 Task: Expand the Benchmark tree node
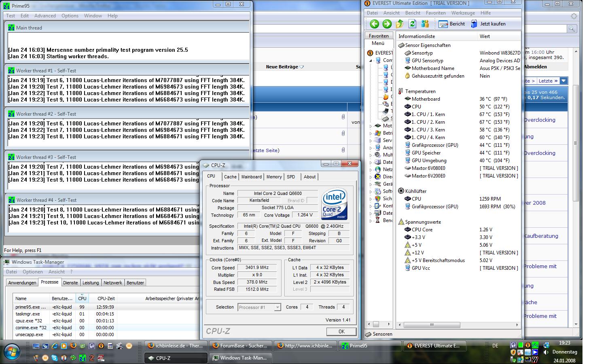click(371, 221)
